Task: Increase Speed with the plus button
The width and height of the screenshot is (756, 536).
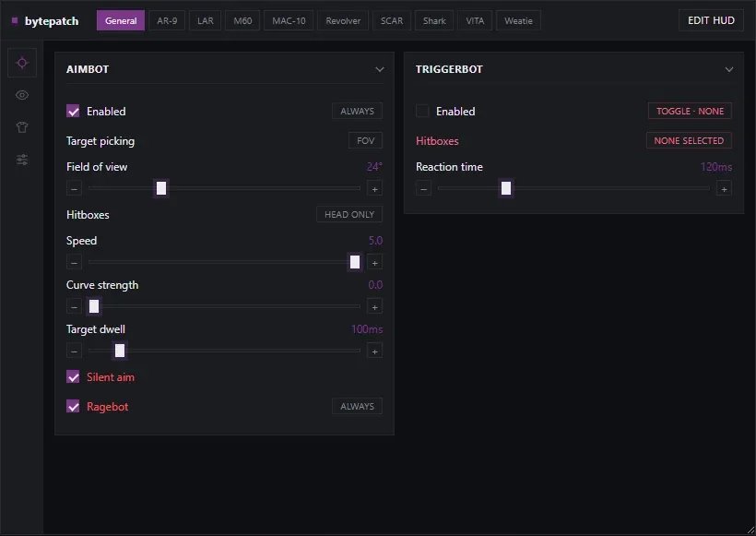Action: click(374, 262)
